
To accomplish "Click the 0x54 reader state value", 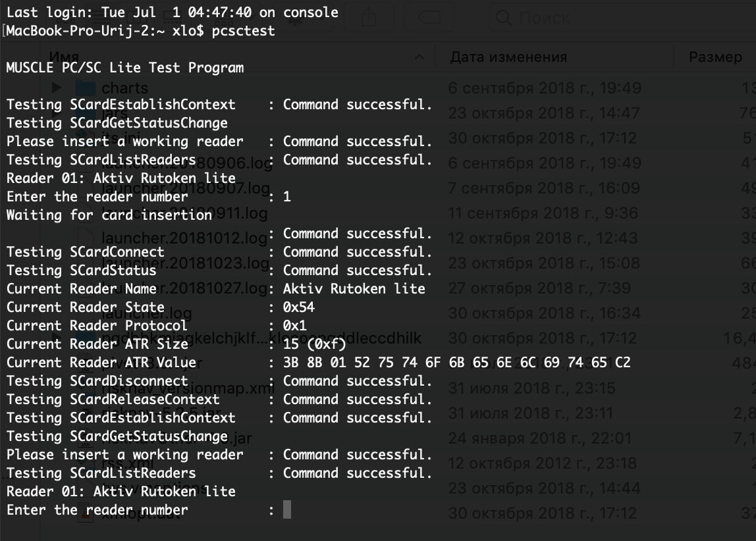I will point(298,307).
